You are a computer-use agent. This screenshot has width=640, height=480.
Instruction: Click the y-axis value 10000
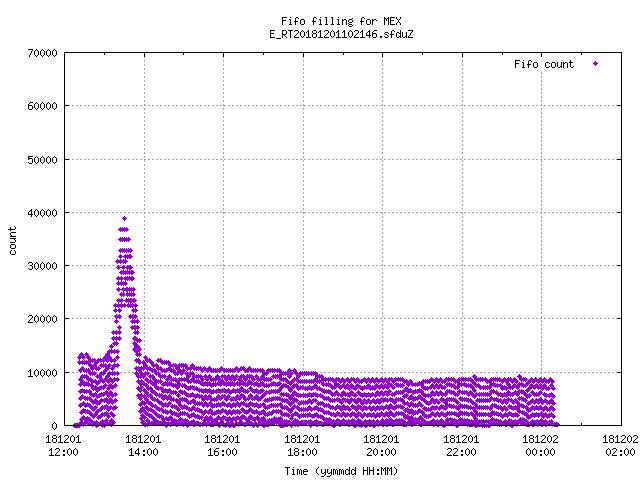pyautogui.click(x=42, y=373)
